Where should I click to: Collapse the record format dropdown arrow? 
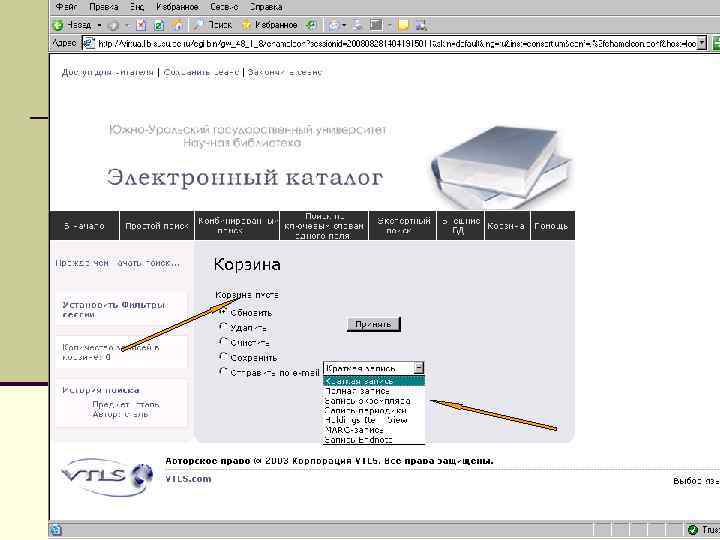tap(419, 368)
